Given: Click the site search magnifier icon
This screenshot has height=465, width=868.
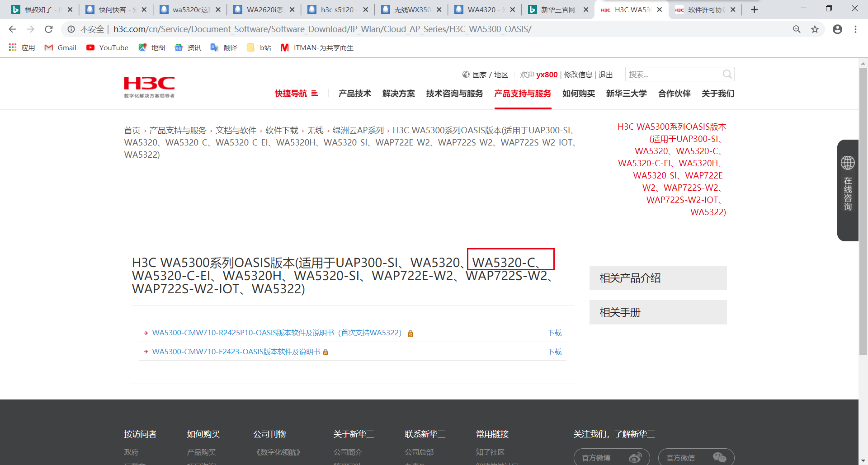Looking at the screenshot, I should 727,74.
